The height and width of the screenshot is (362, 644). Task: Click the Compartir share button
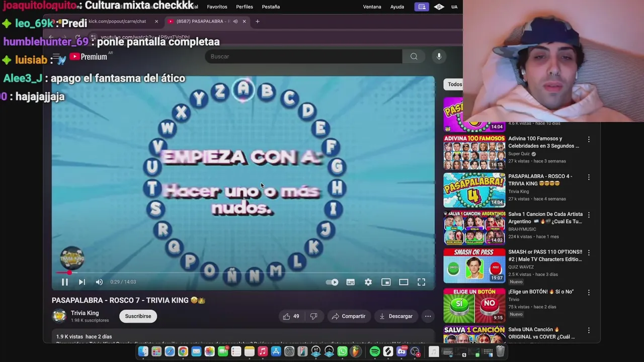(349, 316)
